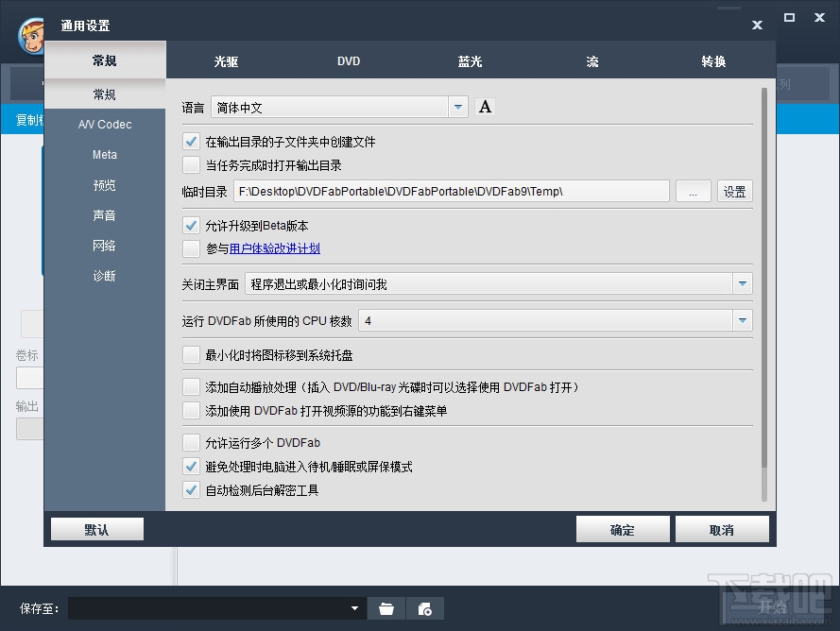
Task: Click the disc capture icon beside the folder
Action: [x=423, y=608]
